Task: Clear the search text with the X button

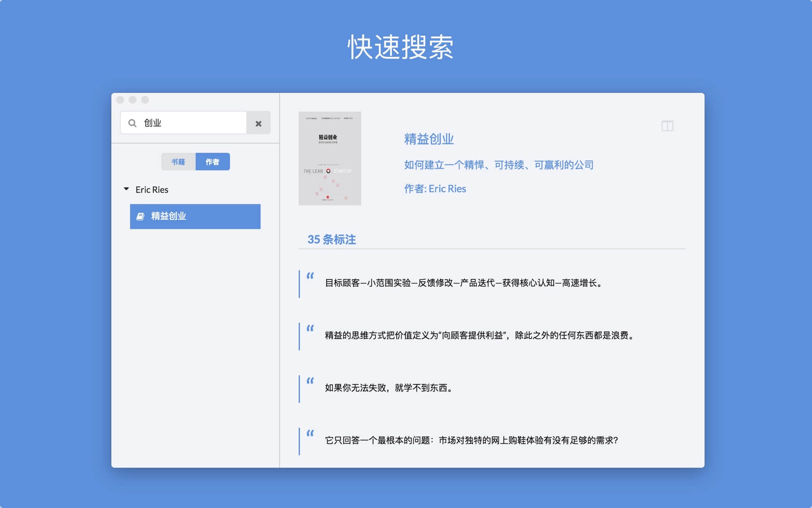Action: click(258, 123)
